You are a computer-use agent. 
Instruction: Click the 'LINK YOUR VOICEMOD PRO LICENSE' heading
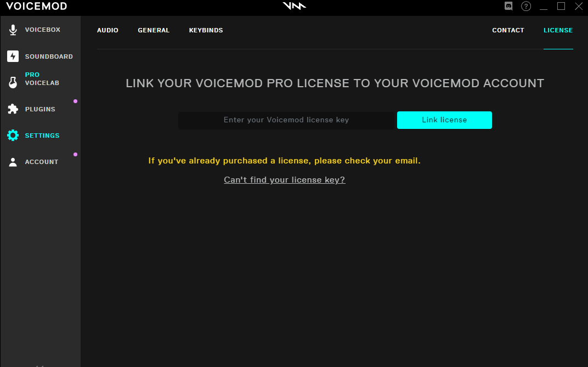335,83
